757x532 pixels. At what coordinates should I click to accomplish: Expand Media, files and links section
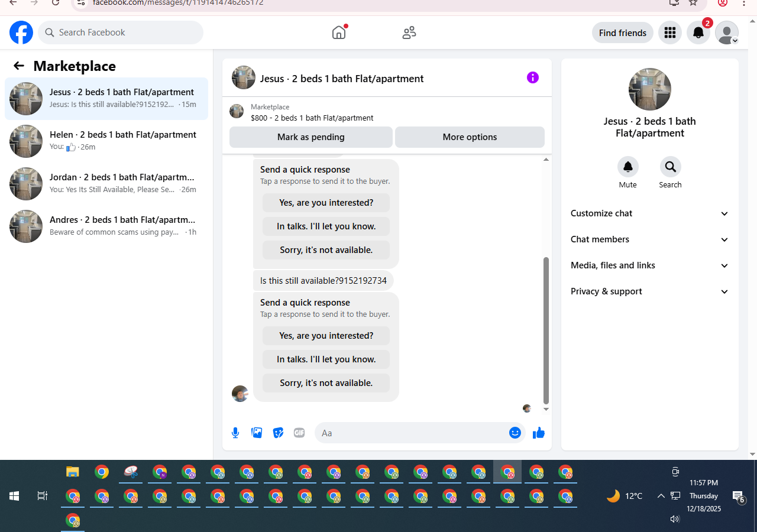click(x=650, y=265)
